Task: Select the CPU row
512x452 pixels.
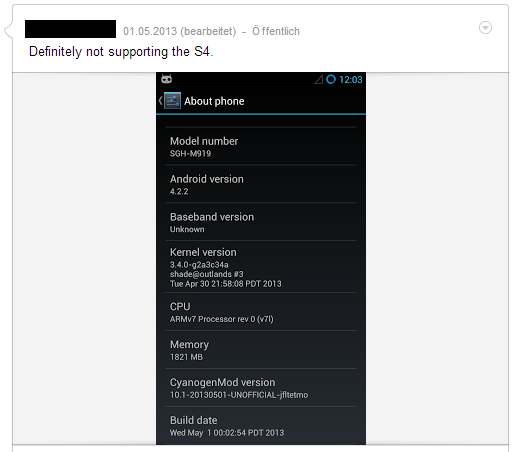Action: pos(261,312)
